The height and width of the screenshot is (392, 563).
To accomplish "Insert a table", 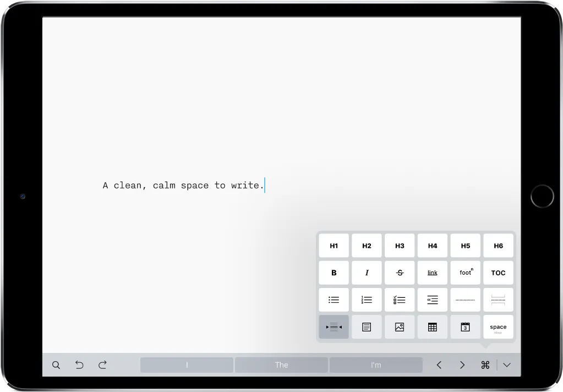I will [x=433, y=327].
